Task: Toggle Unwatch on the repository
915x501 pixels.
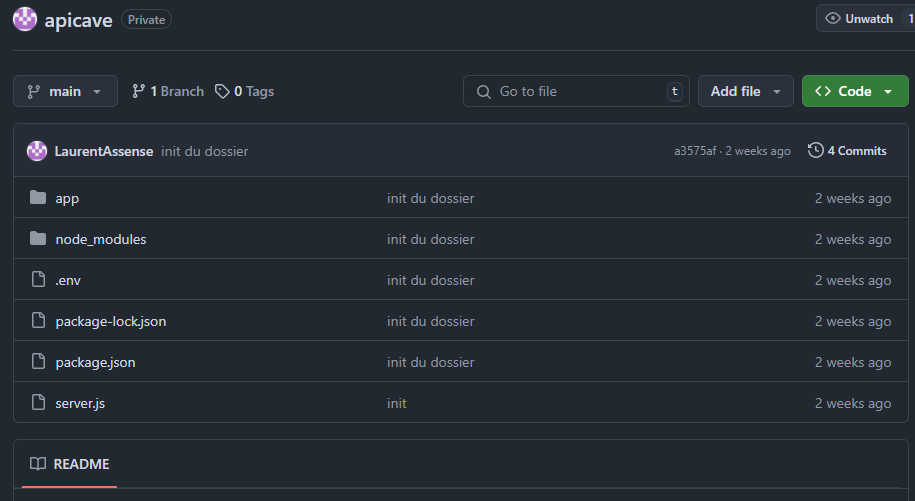Action: pos(858,19)
